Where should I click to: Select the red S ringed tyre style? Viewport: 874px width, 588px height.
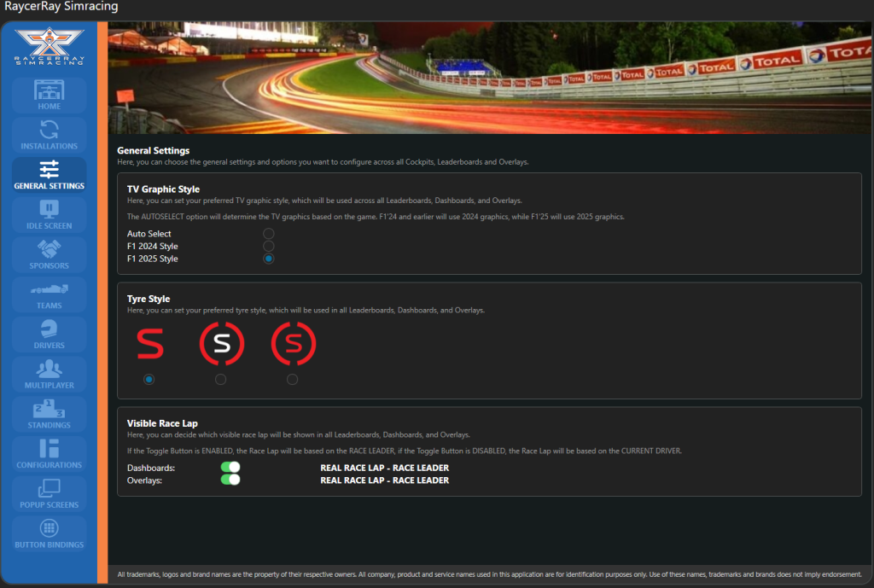pos(293,379)
